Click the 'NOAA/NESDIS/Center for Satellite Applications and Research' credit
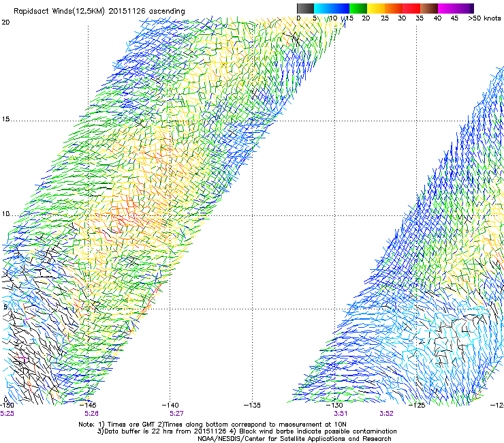Viewport: 504px width, 443px height. [294, 439]
